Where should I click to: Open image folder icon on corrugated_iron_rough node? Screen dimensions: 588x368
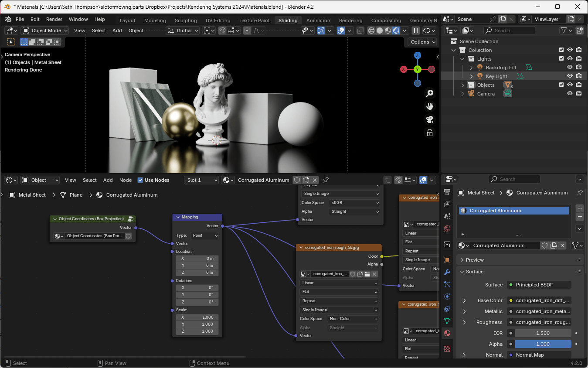tap(367, 274)
